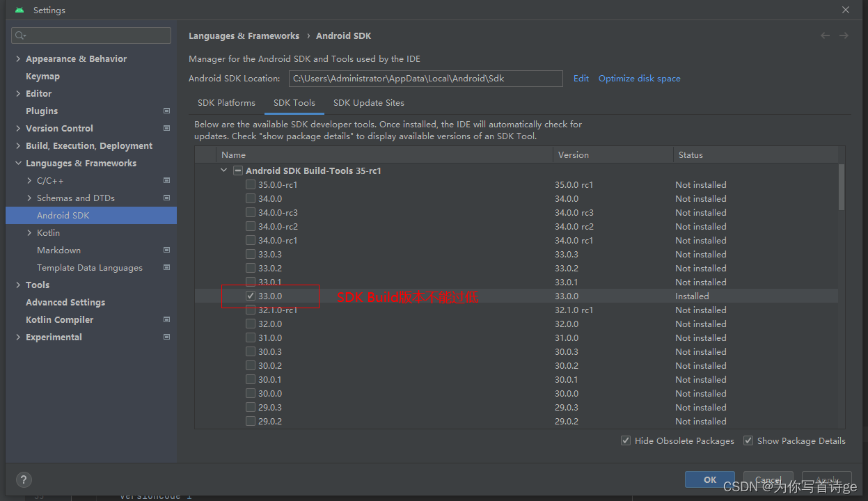The image size is (868, 501).
Task: Check the 29.0.3 build-tools checkbox
Action: 251,407
